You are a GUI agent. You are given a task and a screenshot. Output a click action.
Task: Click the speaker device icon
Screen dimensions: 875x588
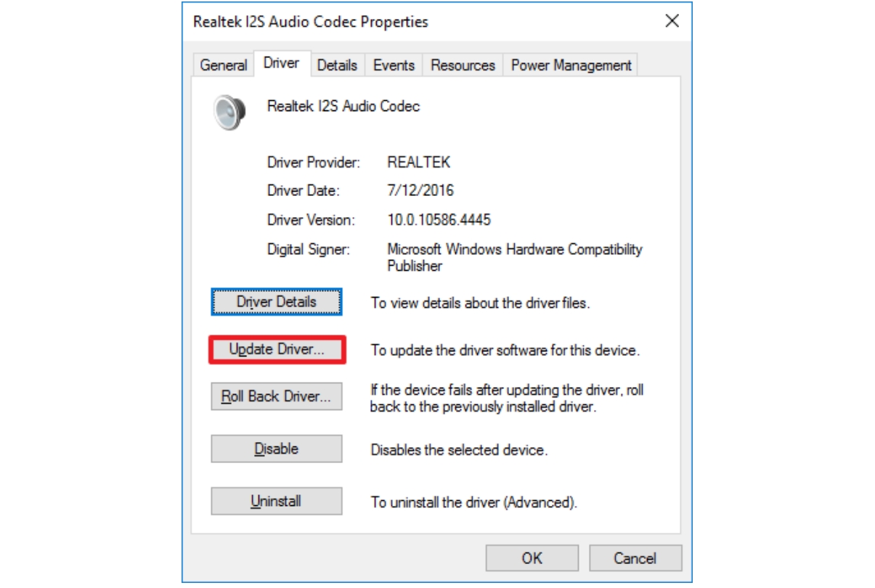tap(226, 113)
